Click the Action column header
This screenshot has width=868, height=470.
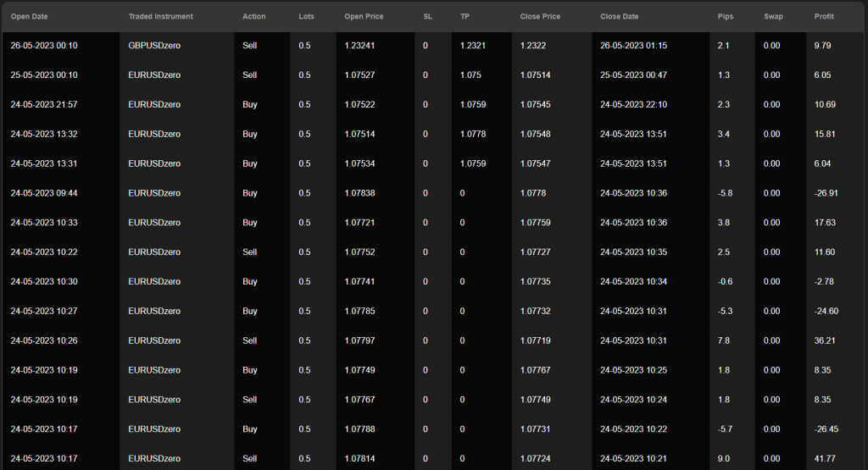[x=253, y=16]
